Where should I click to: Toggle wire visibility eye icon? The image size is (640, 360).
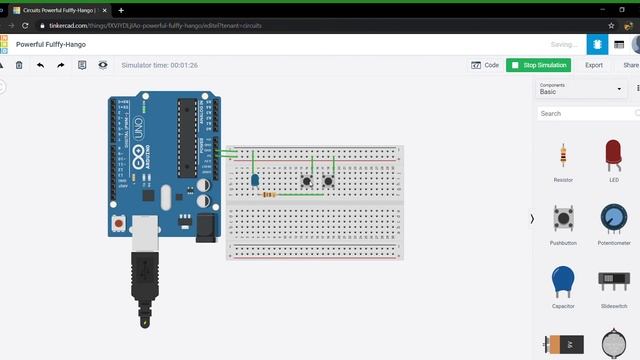103,64
